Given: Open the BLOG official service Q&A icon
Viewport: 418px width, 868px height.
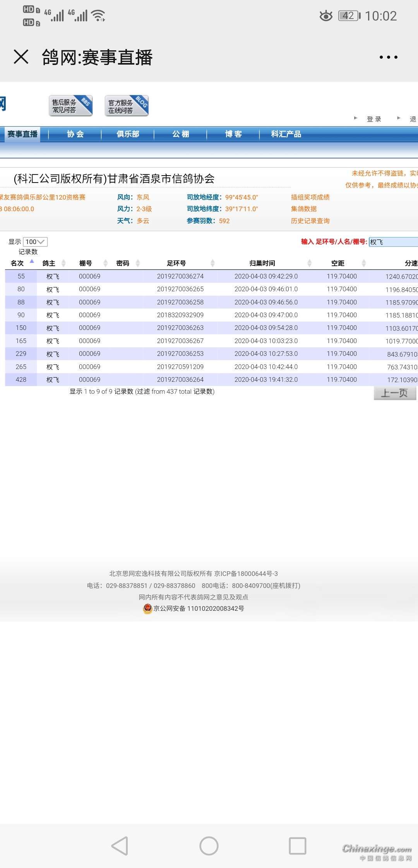Looking at the screenshot, I should click(x=127, y=106).
